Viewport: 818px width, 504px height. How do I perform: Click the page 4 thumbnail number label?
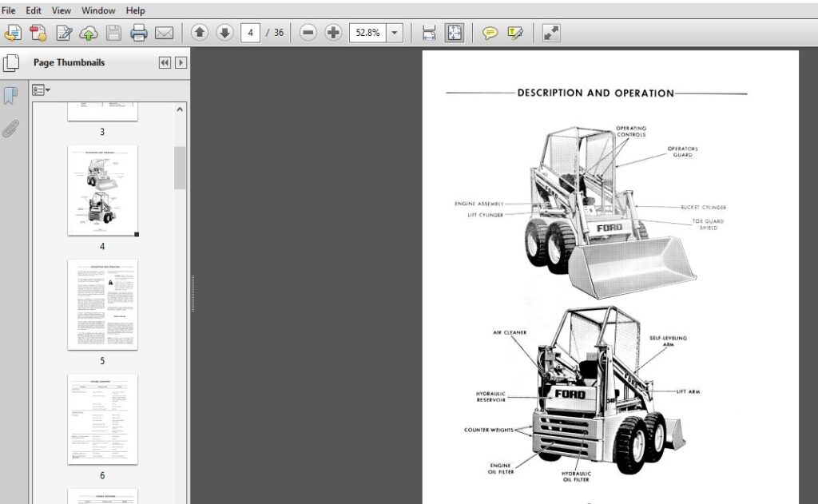102,246
